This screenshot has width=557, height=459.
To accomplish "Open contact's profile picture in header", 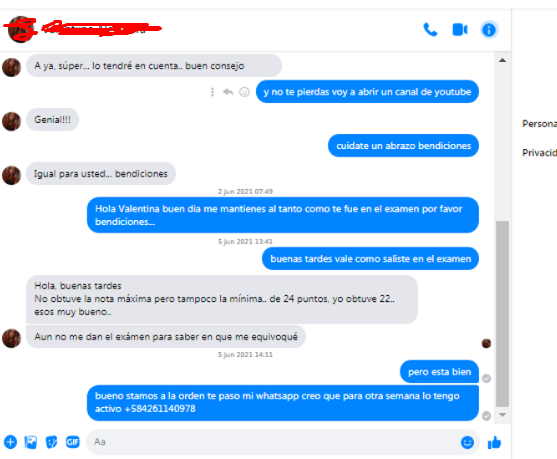I will 21,29.
